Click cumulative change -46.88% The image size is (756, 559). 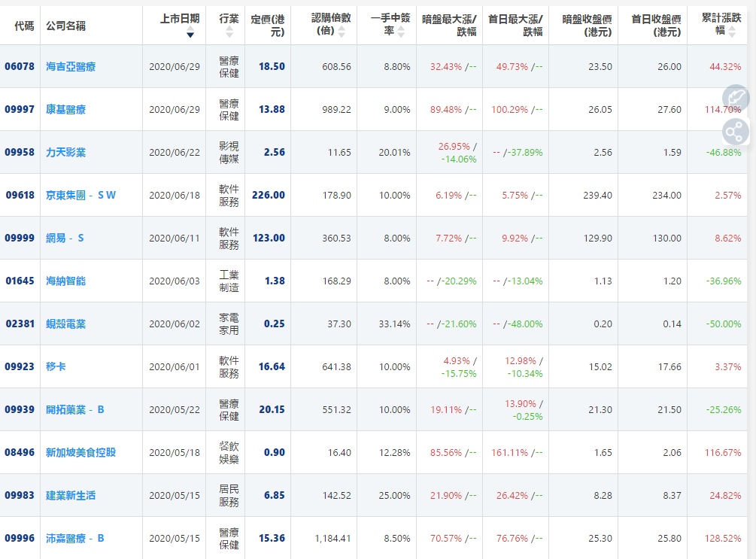pos(724,153)
